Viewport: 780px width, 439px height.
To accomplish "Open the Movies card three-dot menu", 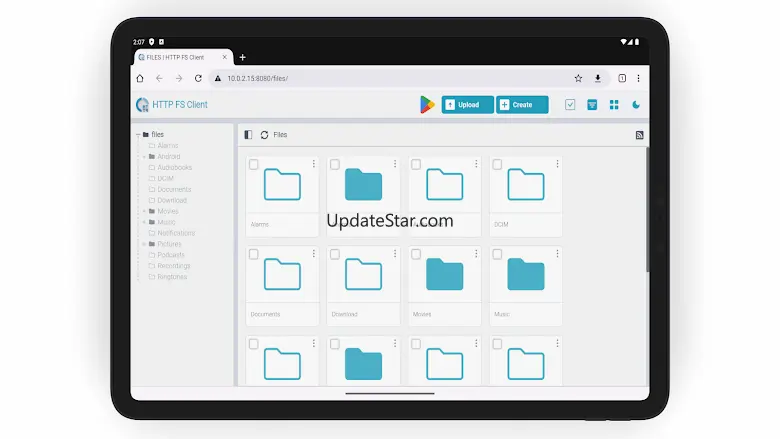I will point(476,254).
